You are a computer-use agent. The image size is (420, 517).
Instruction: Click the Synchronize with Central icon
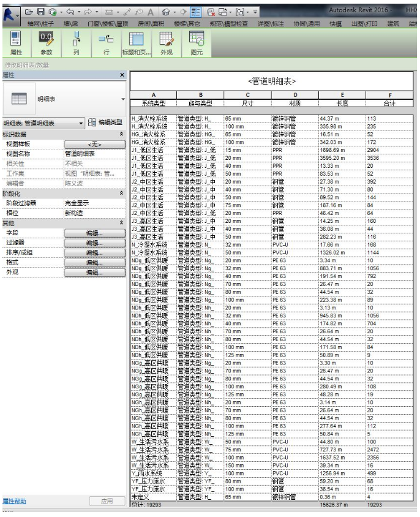tap(53, 12)
